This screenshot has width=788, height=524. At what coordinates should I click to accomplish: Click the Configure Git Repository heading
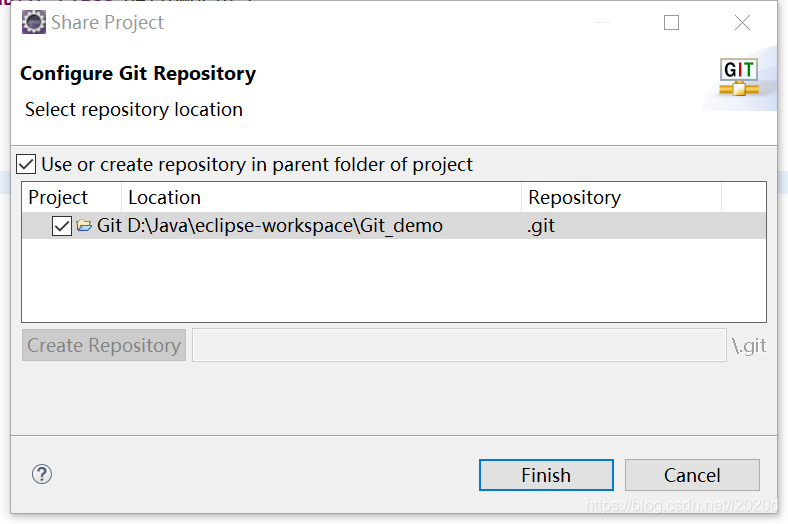[138, 74]
